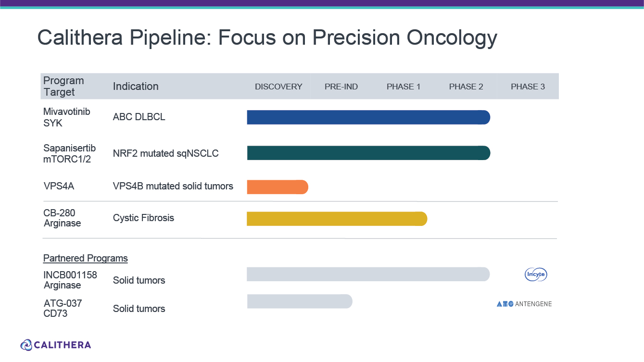Click the gray INCB001158 progress bar
The width and height of the screenshot is (644, 362).
click(368, 274)
